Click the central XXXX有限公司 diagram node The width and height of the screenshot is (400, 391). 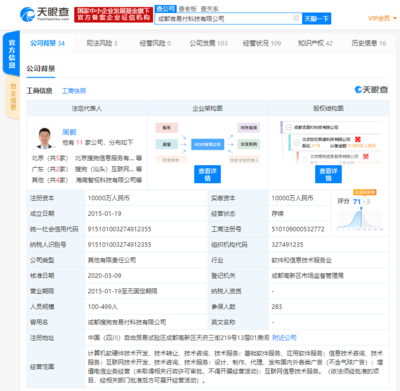[207, 144]
